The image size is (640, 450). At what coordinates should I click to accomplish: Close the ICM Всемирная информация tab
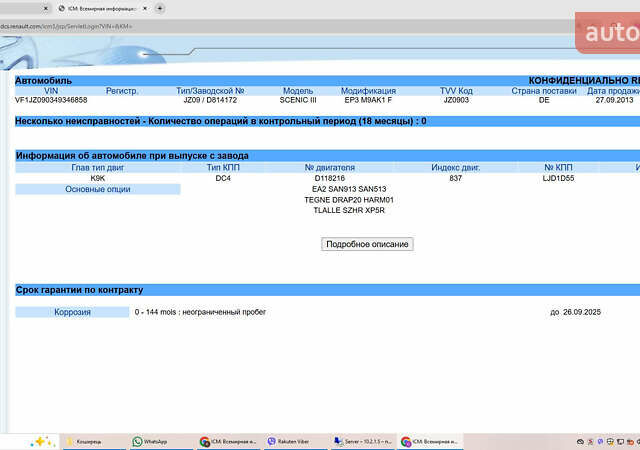[x=146, y=7]
